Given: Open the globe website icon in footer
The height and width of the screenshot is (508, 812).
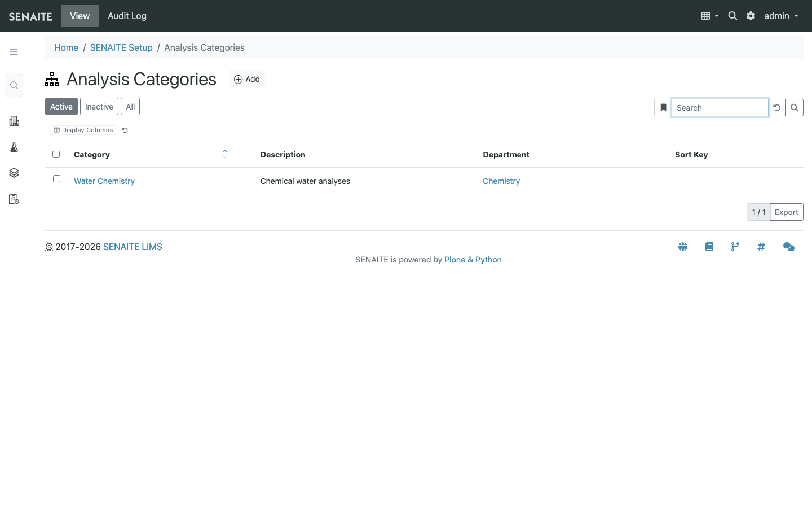Looking at the screenshot, I should tap(683, 247).
